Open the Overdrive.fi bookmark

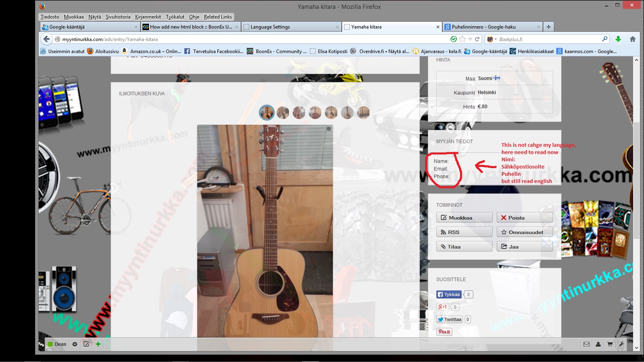pyautogui.click(x=380, y=51)
